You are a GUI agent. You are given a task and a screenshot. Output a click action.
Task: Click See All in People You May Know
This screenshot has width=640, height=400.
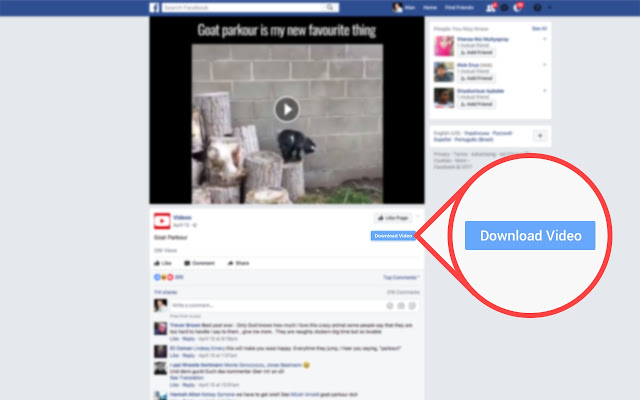point(539,29)
